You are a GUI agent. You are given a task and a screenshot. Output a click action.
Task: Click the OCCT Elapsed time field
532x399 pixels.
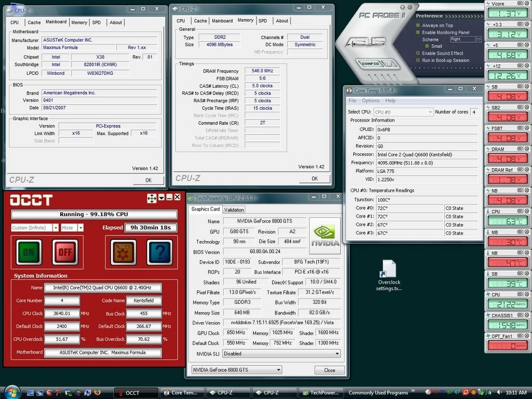pyautogui.click(x=151, y=228)
